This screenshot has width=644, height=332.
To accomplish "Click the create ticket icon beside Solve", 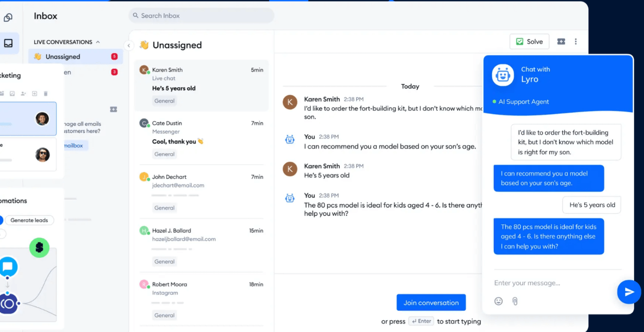I will [561, 42].
